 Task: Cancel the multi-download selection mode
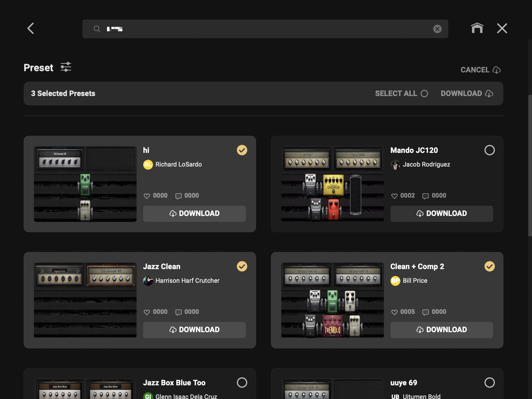tap(481, 70)
